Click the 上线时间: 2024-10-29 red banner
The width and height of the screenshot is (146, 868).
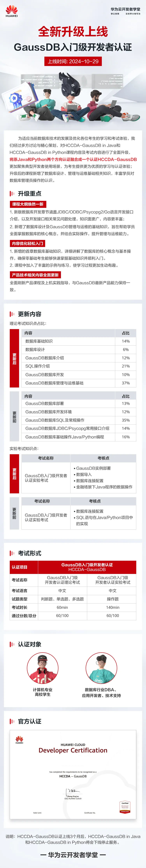pyautogui.click(x=73, y=61)
